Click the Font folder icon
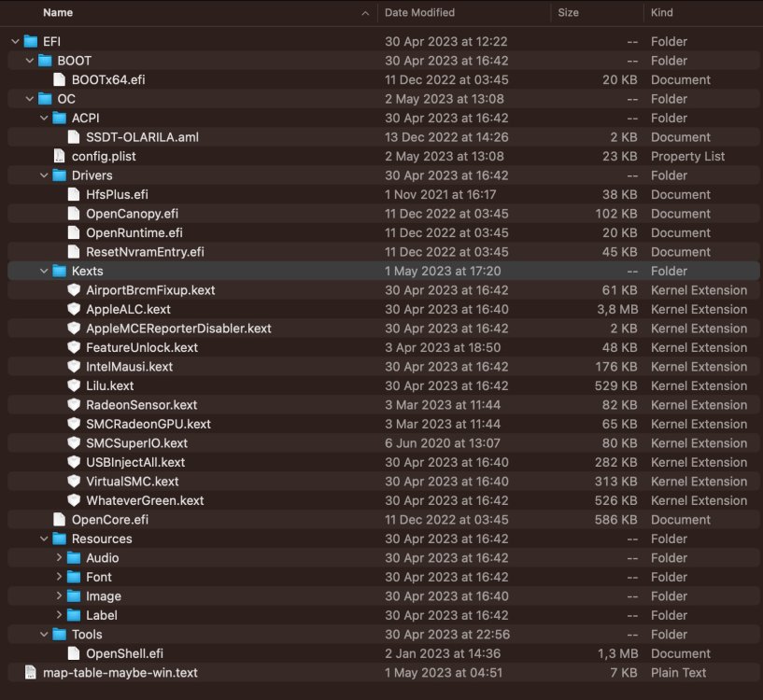763x700 pixels. click(74, 577)
